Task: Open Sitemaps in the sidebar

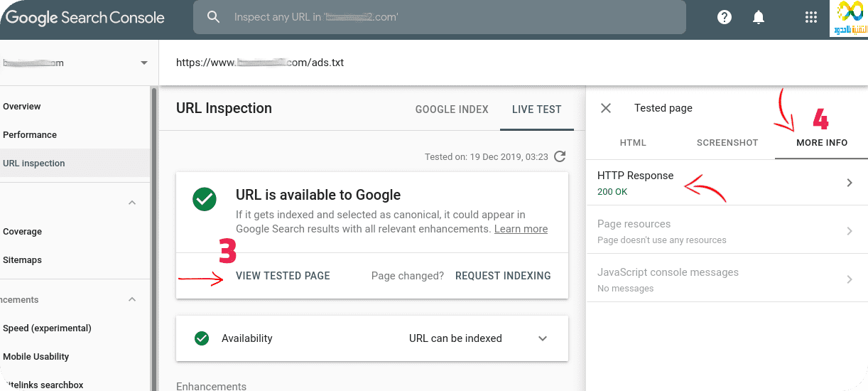Action: [22, 260]
